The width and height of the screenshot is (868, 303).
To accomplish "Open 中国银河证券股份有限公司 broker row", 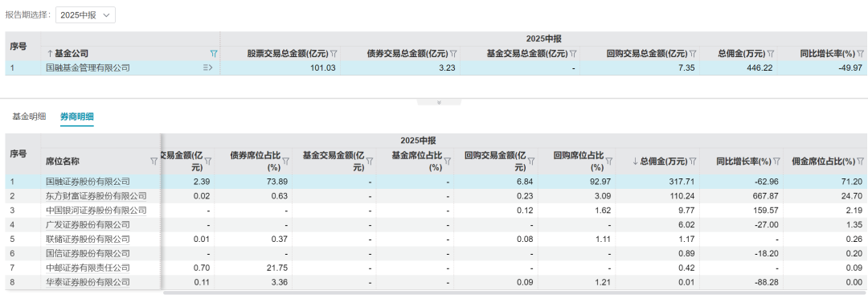I will [96, 210].
